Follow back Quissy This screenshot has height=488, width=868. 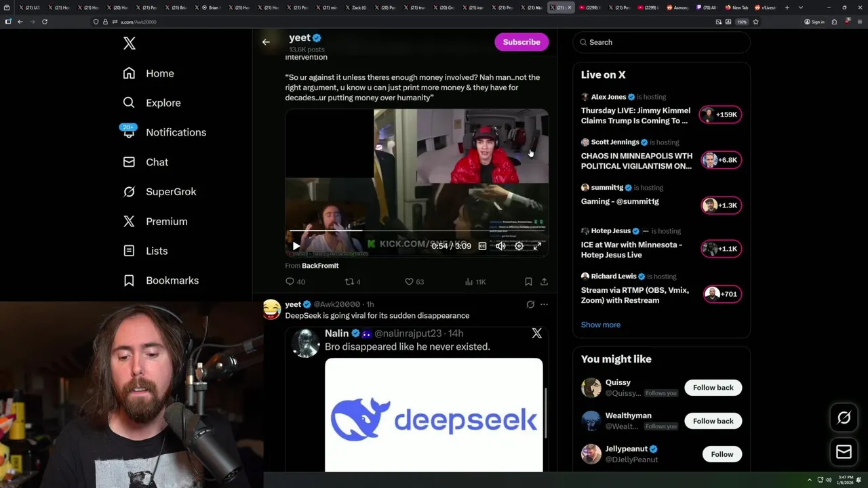pos(713,388)
